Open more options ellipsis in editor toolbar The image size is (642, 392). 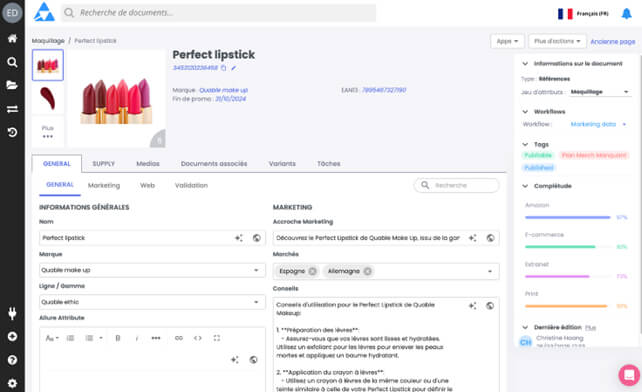(x=156, y=338)
